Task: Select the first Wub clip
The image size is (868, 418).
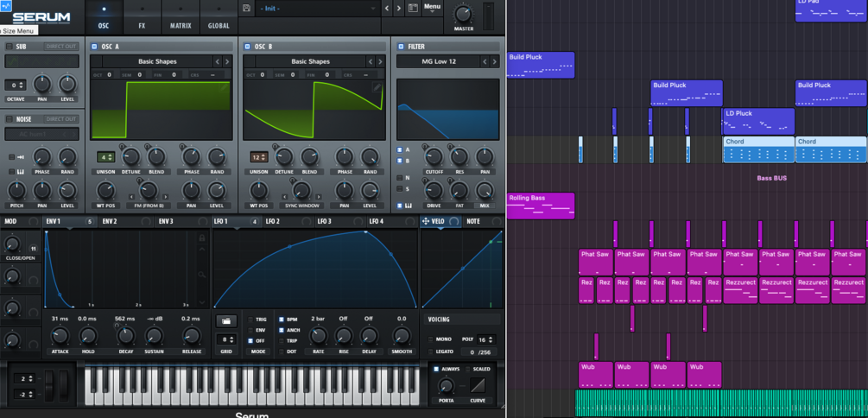Action: [596, 375]
